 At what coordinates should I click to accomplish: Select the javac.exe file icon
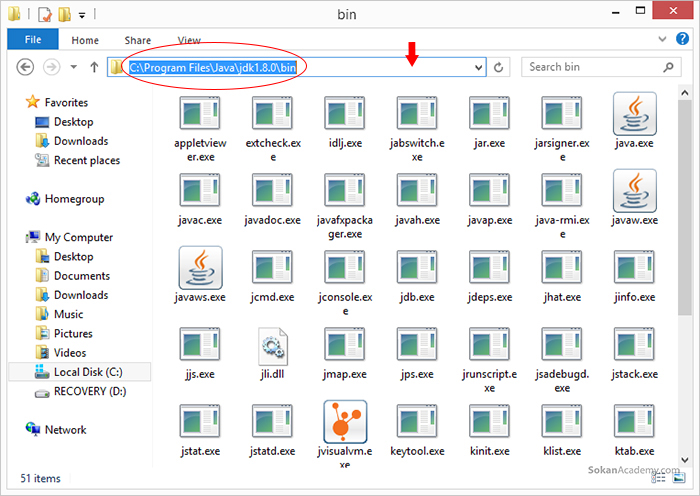200,190
